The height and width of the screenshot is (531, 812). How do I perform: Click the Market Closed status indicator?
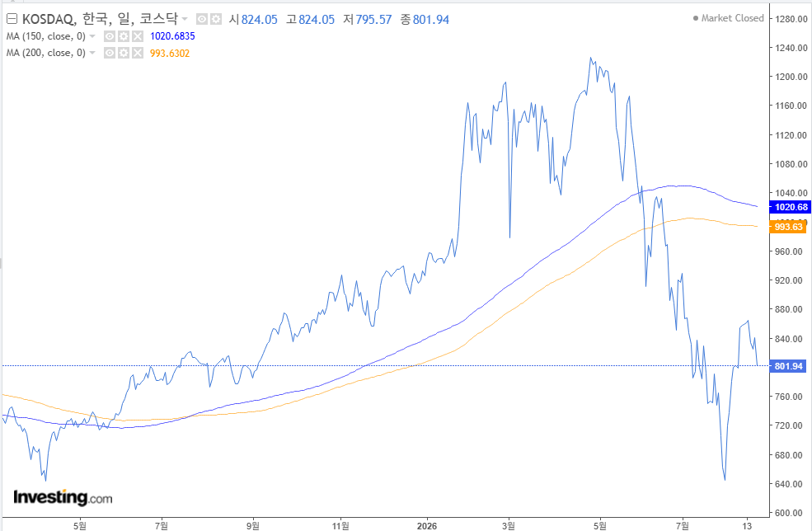point(728,18)
